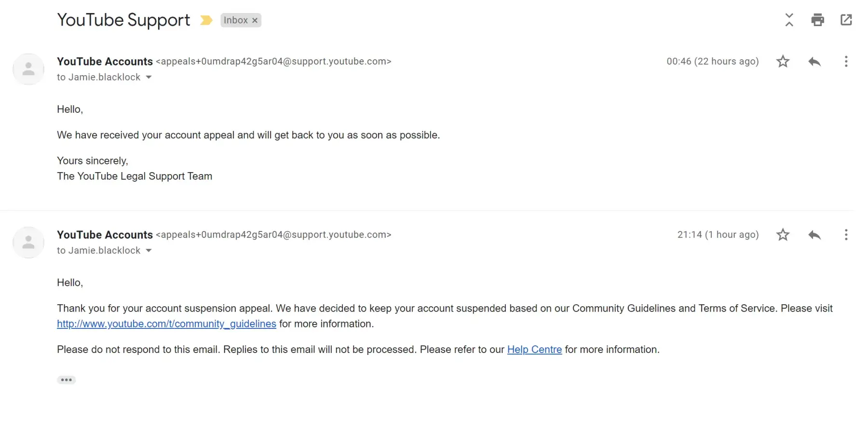Click the Inbox label chip
Viewport: 868px width, 421px height.
pyautogui.click(x=235, y=20)
